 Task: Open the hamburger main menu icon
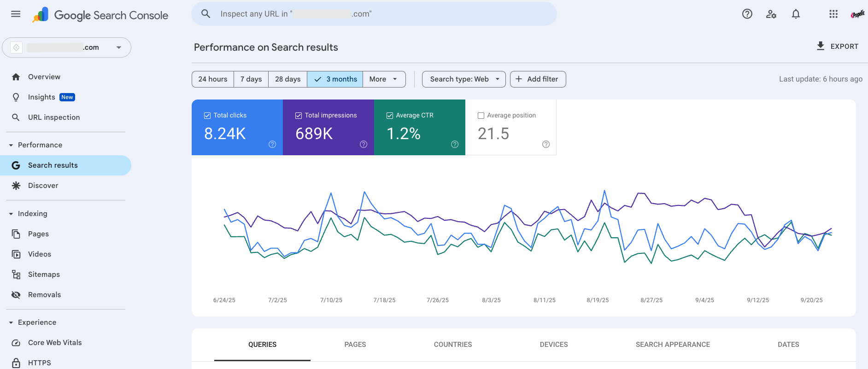pos(16,14)
